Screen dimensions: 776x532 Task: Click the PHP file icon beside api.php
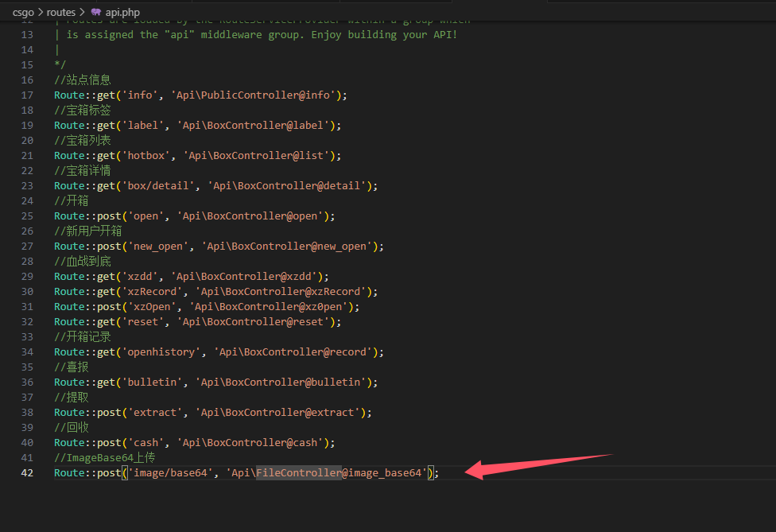pyautogui.click(x=96, y=12)
